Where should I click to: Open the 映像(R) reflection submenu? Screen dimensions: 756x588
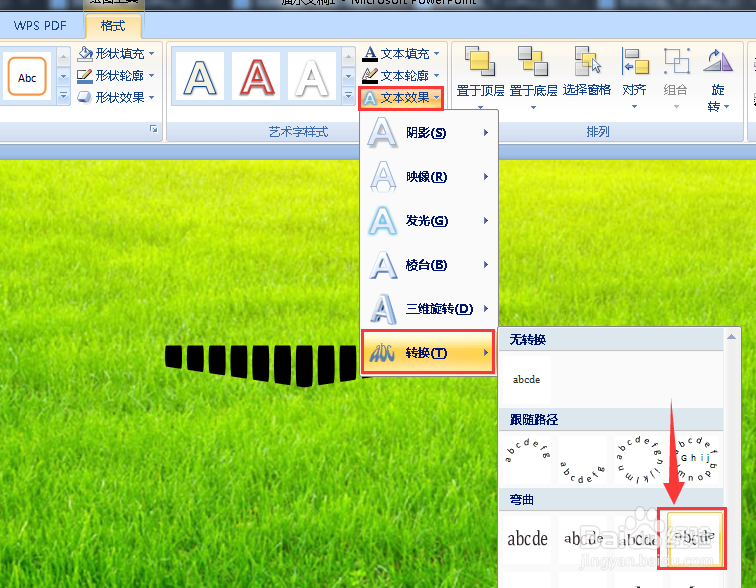click(x=429, y=176)
